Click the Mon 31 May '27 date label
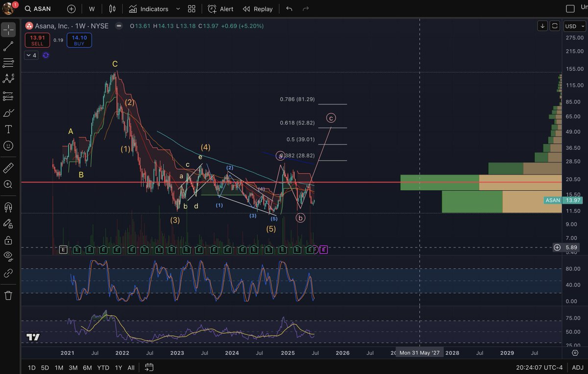This screenshot has width=588, height=374. (420, 353)
